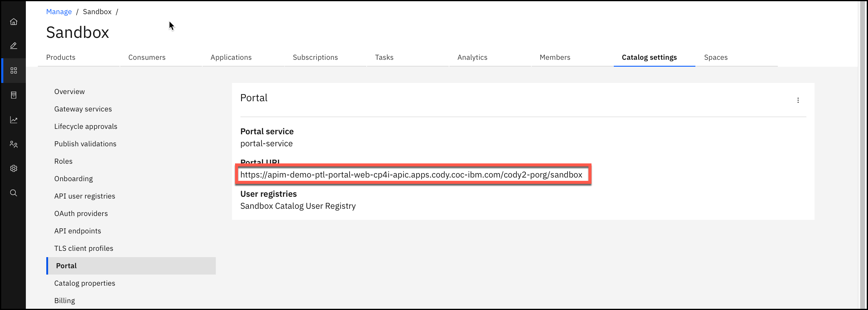This screenshot has width=868, height=310.
Task: Switch to the Subscriptions tab
Action: (315, 58)
